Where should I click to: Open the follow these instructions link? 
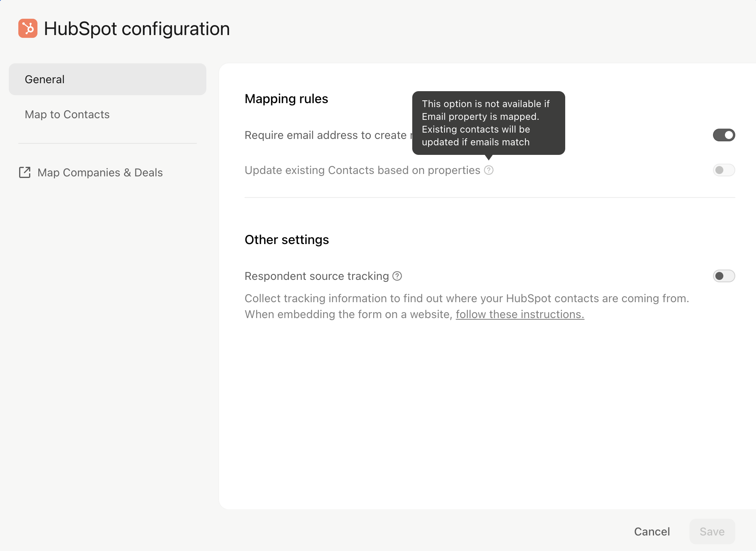520,314
